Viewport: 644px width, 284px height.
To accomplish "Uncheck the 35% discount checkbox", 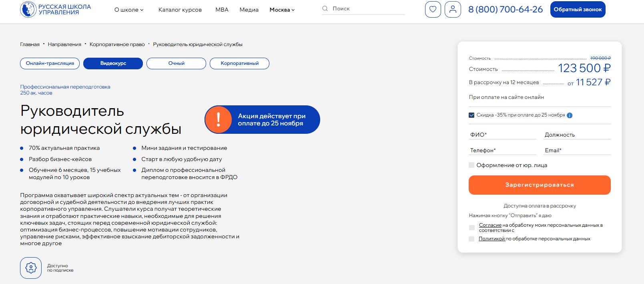I will (x=471, y=115).
